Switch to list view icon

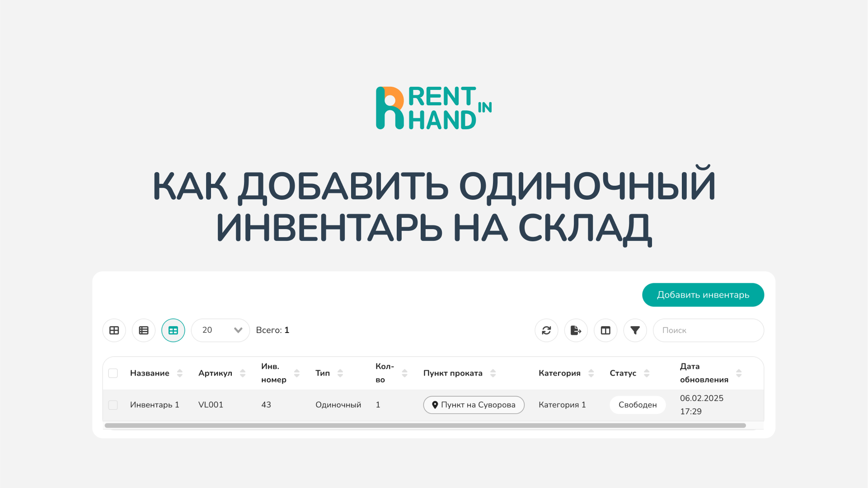(x=144, y=330)
